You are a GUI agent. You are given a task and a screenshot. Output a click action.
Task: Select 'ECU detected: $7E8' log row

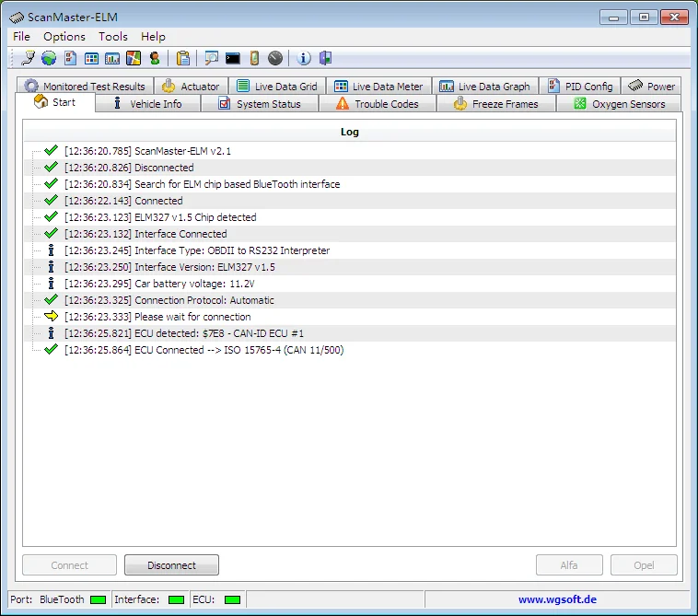click(x=349, y=333)
